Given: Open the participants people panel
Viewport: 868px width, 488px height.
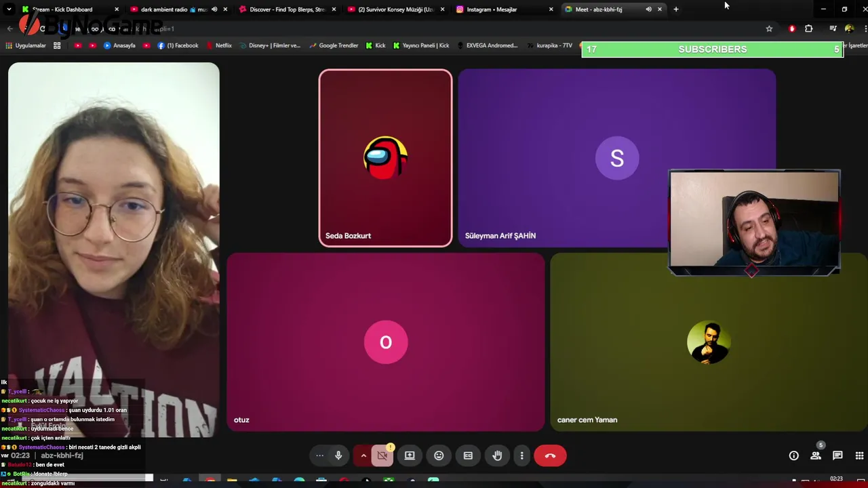Looking at the screenshot, I should pos(816,455).
